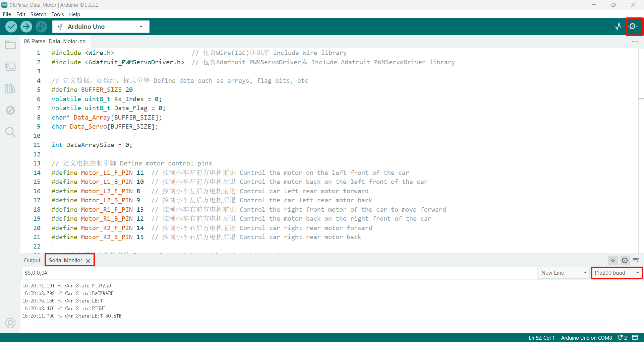Image resolution: width=644 pixels, height=342 pixels.
Task: Click the USB icon in board selector
Action: 60,26
